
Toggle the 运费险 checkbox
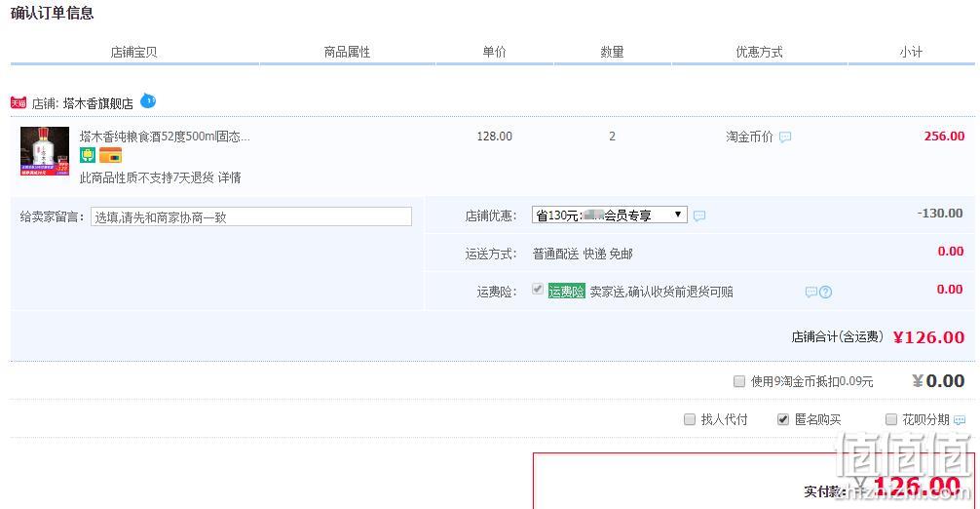[x=538, y=289]
